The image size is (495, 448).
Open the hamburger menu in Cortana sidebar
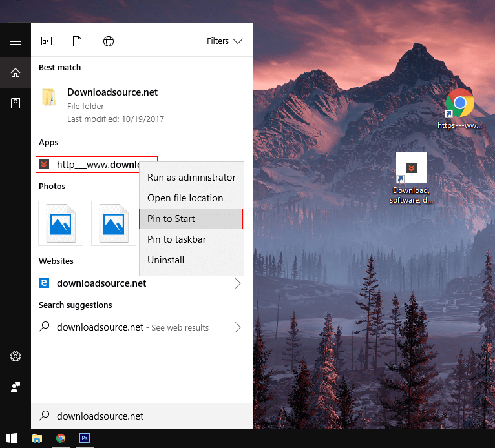[16, 41]
